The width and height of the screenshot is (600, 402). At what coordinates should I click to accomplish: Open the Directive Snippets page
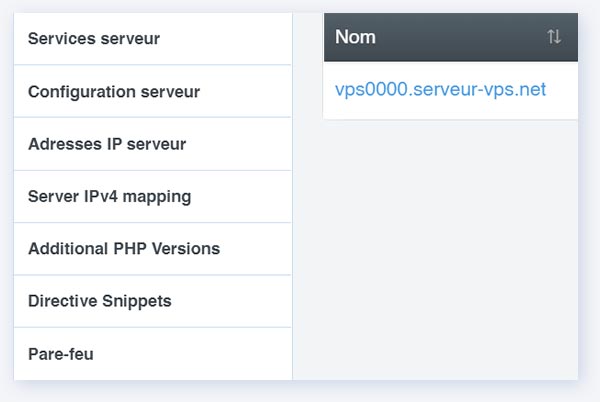100,301
